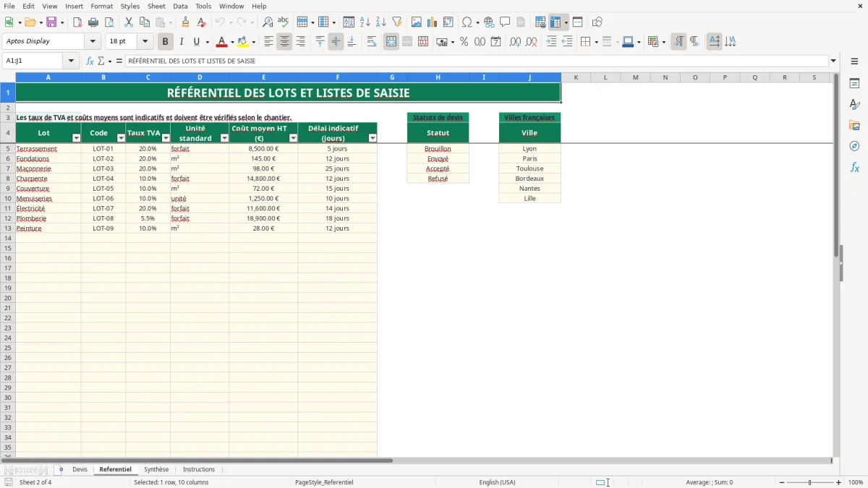Switch to the Devis sheet tab
Image resolution: width=868 pixels, height=488 pixels.
click(x=80, y=470)
